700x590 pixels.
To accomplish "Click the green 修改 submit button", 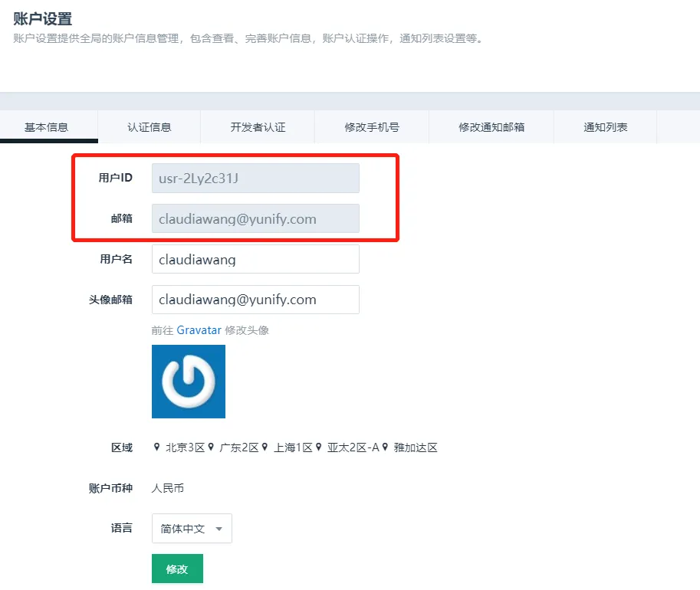I will click(x=177, y=569).
